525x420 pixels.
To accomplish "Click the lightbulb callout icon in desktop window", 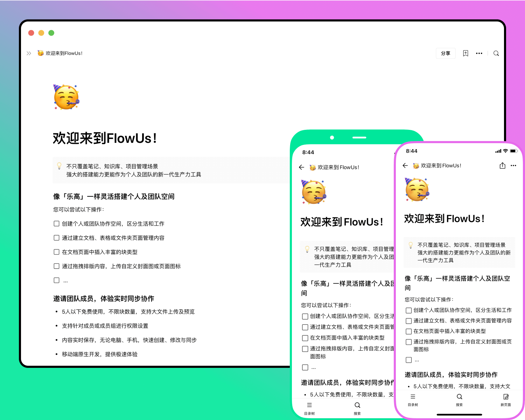I will (59, 166).
